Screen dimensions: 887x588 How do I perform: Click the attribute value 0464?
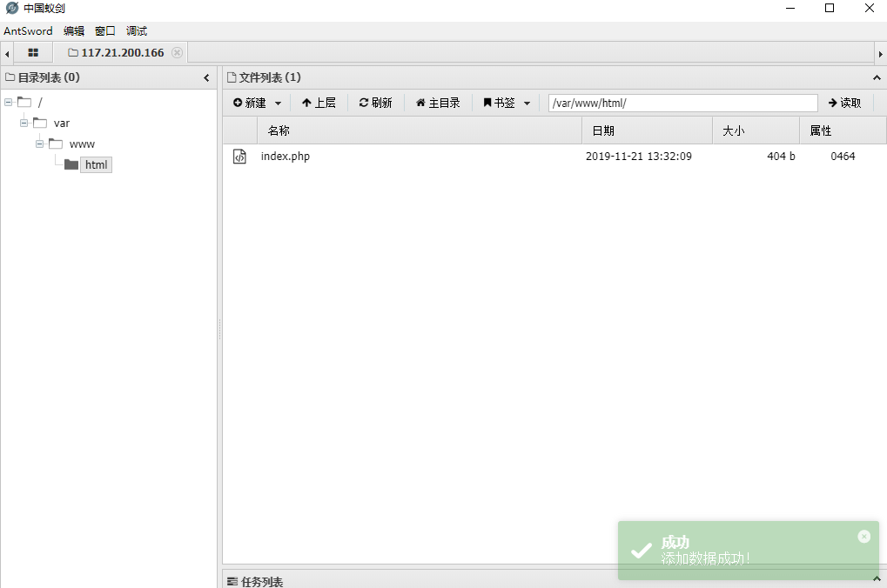pos(843,156)
